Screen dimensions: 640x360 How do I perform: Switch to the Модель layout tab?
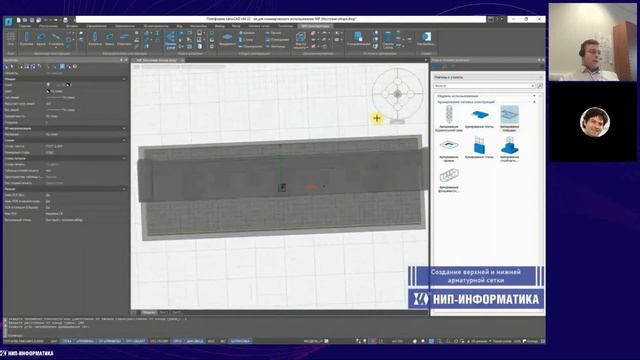click(x=149, y=312)
